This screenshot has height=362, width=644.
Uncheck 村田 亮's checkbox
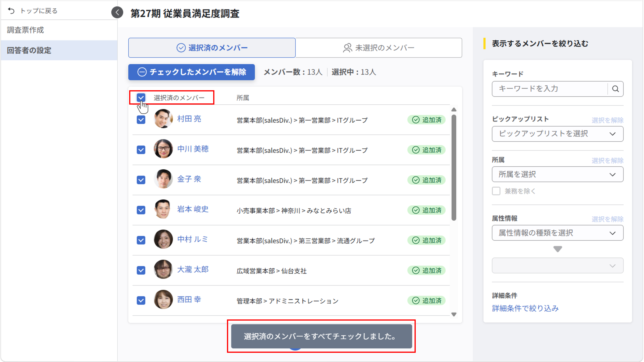pyautogui.click(x=141, y=120)
